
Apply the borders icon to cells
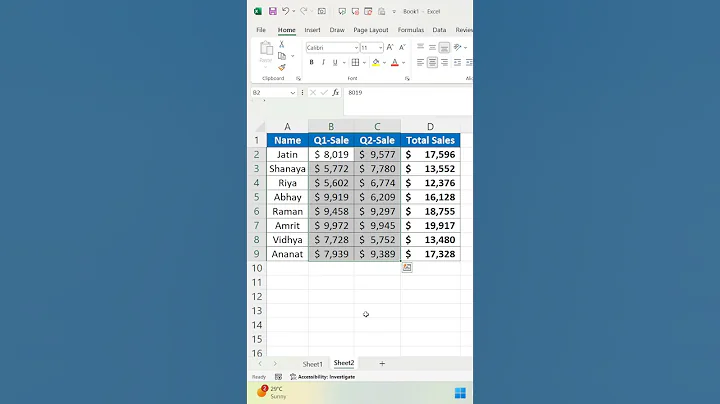(x=355, y=62)
